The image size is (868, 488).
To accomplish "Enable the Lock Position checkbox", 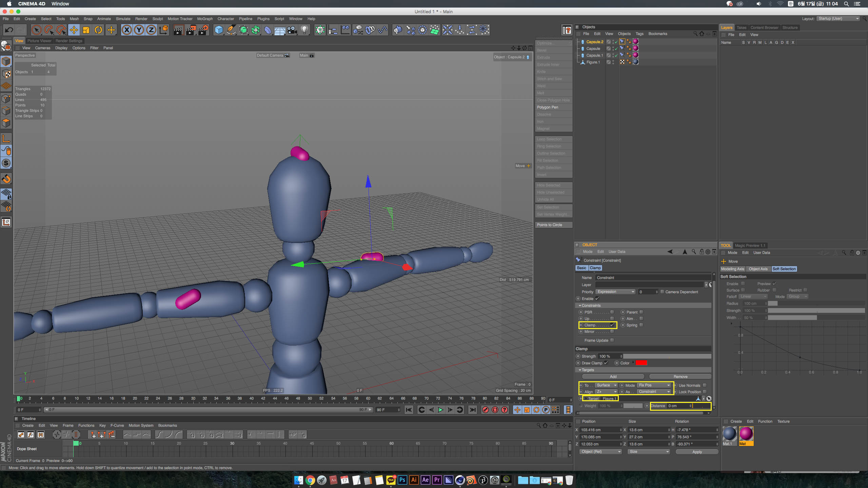I will [705, 392].
